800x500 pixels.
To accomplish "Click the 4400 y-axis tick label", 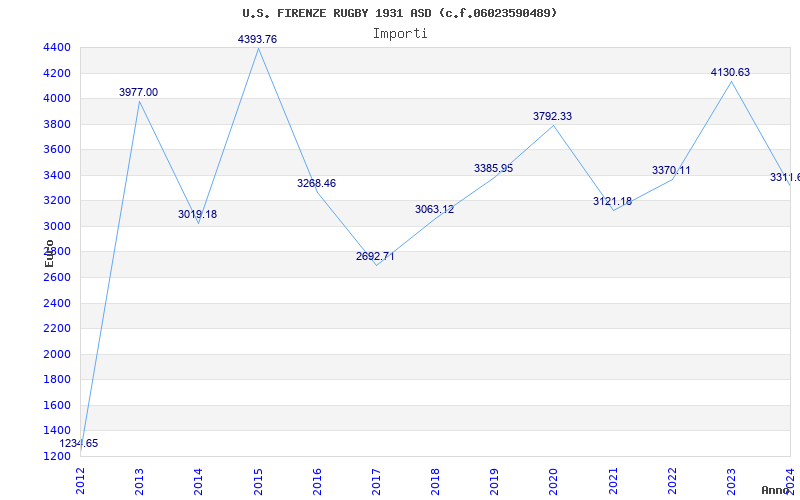I will coord(57,47).
